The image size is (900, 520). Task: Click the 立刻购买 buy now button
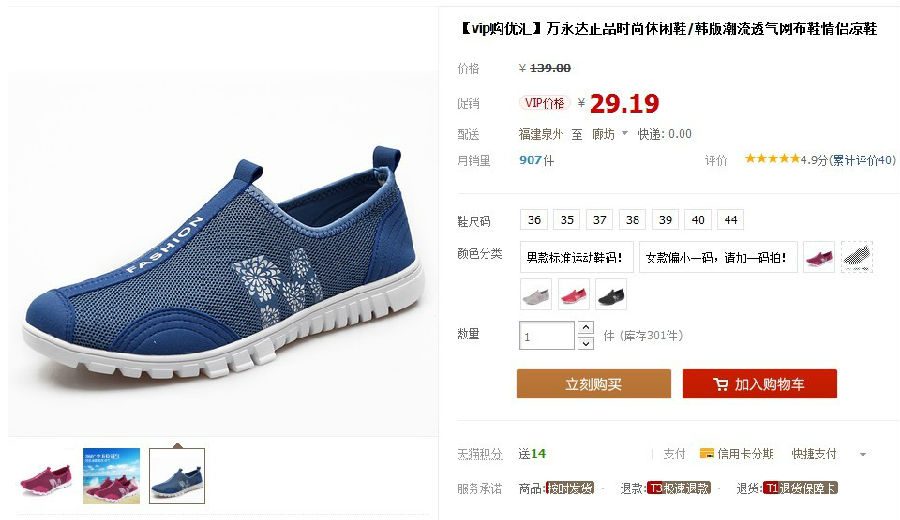point(593,383)
